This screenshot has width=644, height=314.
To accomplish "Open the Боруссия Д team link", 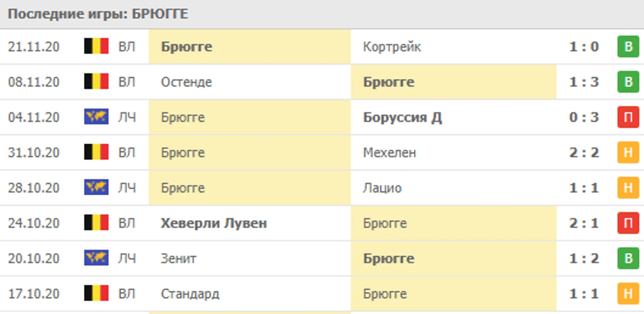I will pos(402,117).
